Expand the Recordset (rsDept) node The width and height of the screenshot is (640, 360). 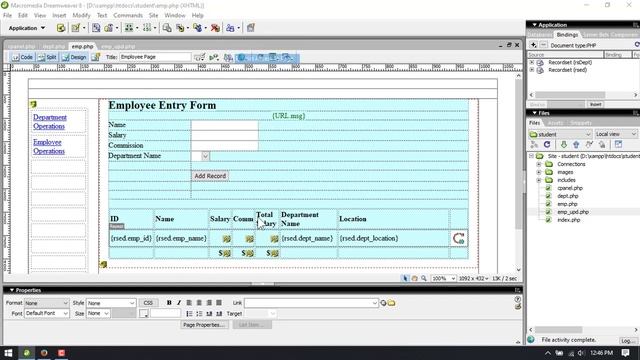(532, 62)
